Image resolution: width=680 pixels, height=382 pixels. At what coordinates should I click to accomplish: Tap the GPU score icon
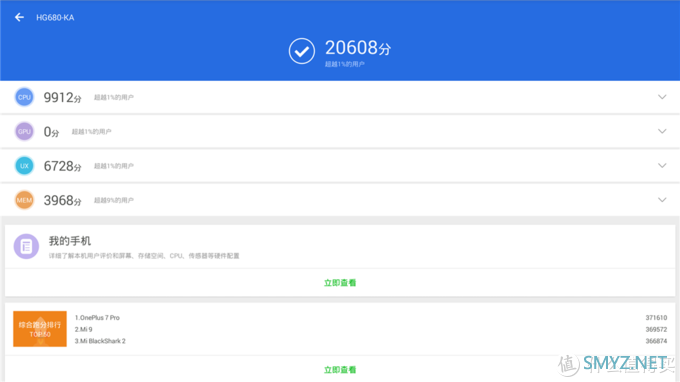pyautogui.click(x=24, y=131)
